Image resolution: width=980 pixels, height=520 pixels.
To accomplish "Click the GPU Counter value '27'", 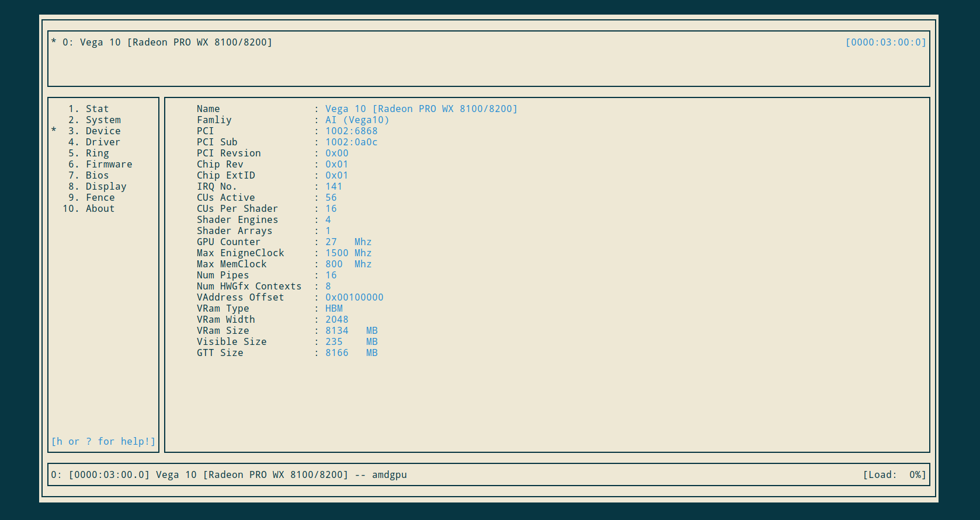I will click(331, 242).
